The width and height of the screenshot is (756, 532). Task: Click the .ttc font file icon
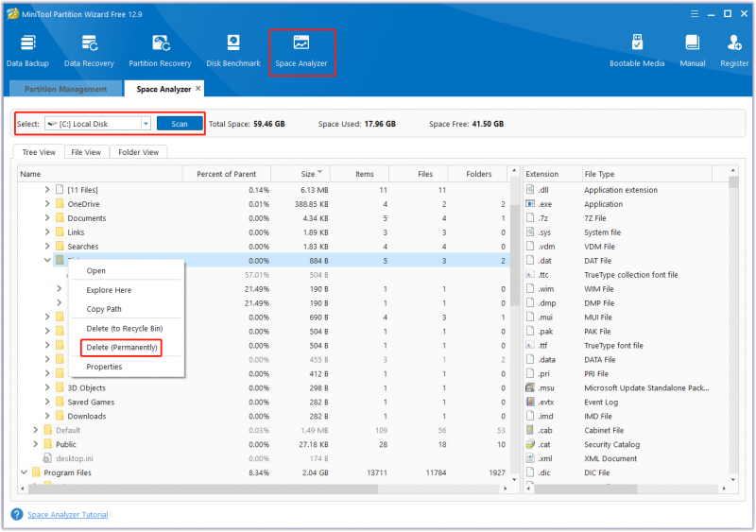tap(530, 274)
